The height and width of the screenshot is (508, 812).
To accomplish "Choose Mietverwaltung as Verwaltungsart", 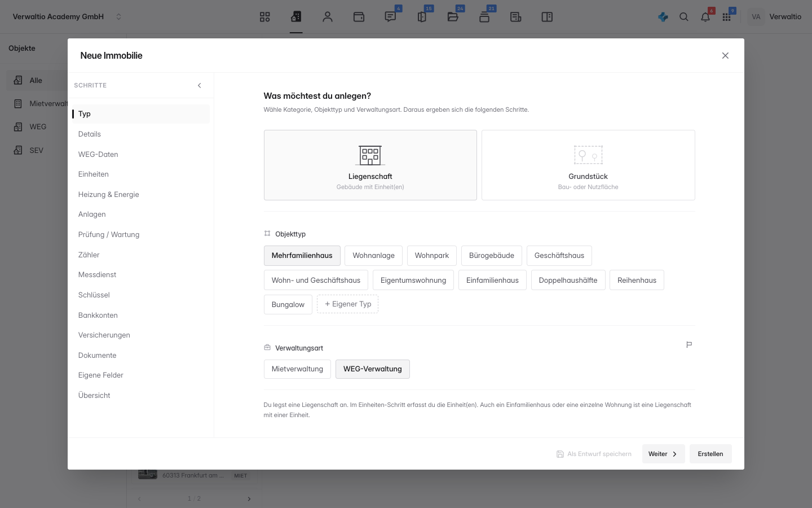I will (x=297, y=369).
